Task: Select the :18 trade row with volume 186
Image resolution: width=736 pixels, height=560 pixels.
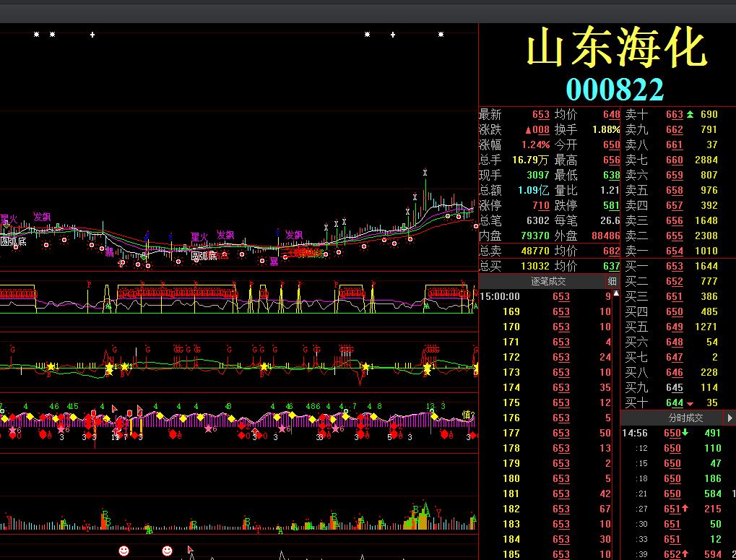Action: tap(677, 478)
